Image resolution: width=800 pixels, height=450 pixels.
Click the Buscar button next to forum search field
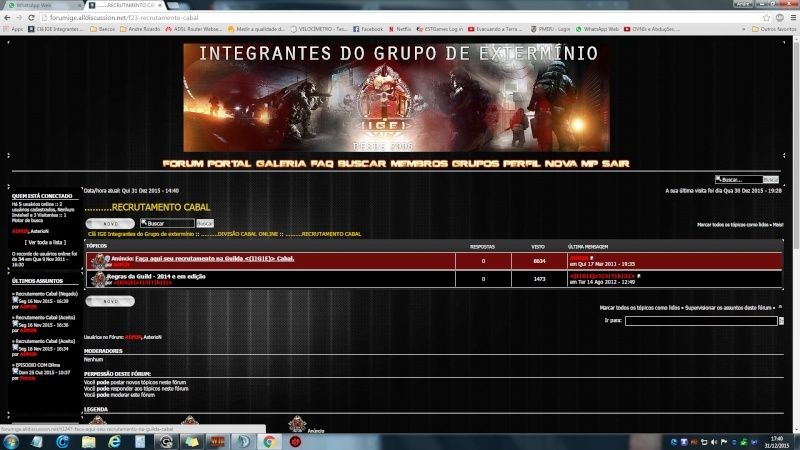click(x=205, y=223)
